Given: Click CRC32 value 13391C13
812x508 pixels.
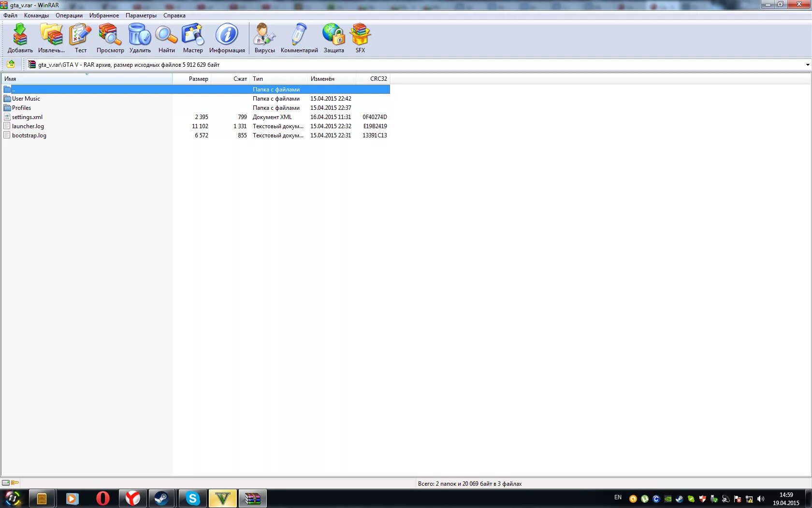Looking at the screenshot, I should point(375,135).
